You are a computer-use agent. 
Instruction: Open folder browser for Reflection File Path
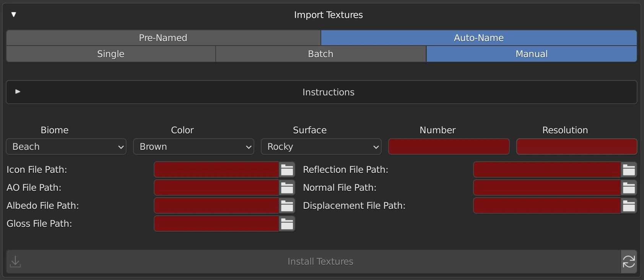coord(629,170)
